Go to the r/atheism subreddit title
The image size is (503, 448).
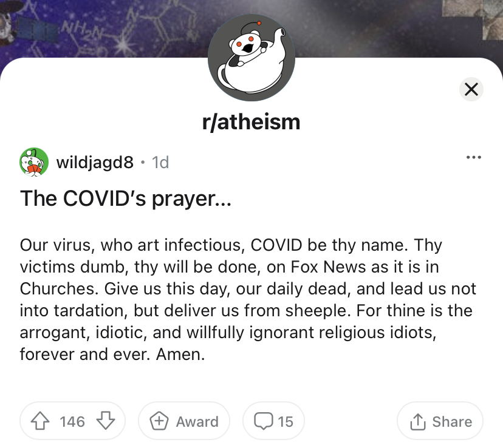click(x=251, y=122)
